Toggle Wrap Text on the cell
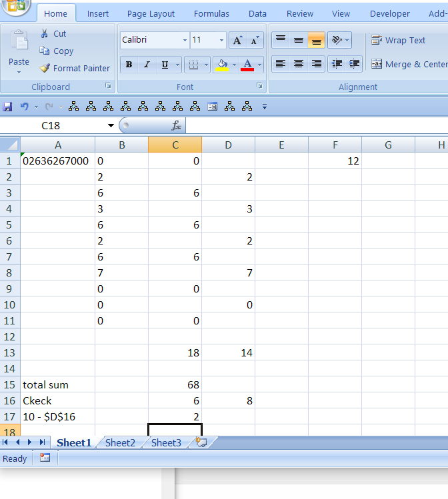This screenshot has width=448, height=499. (398, 40)
